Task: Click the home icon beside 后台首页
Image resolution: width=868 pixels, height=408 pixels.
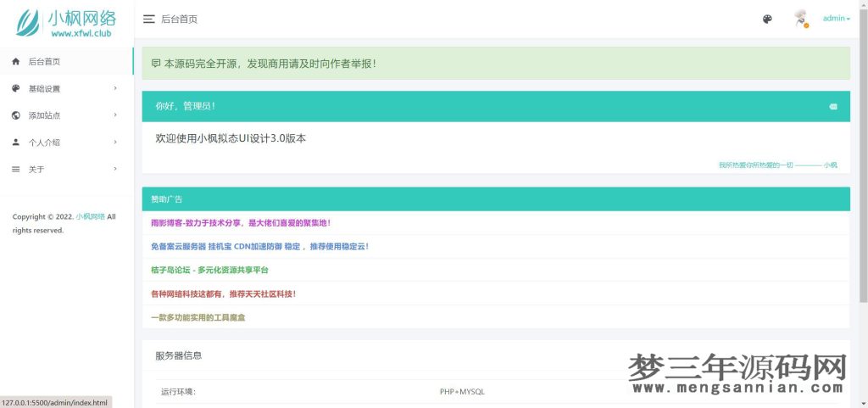Action: (x=15, y=61)
